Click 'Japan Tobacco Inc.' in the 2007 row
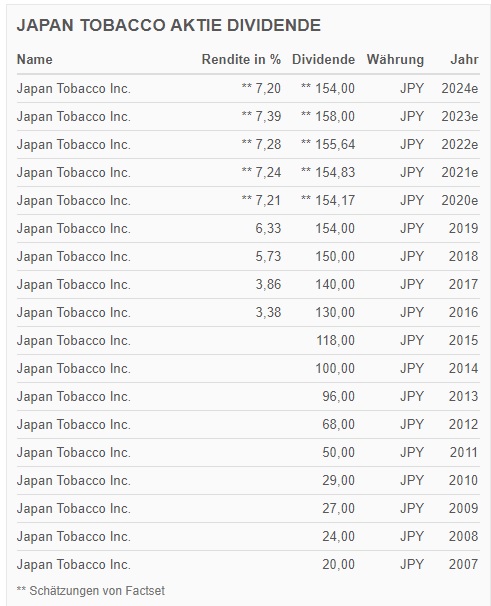The height and width of the screenshot is (606, 491). 73,565
